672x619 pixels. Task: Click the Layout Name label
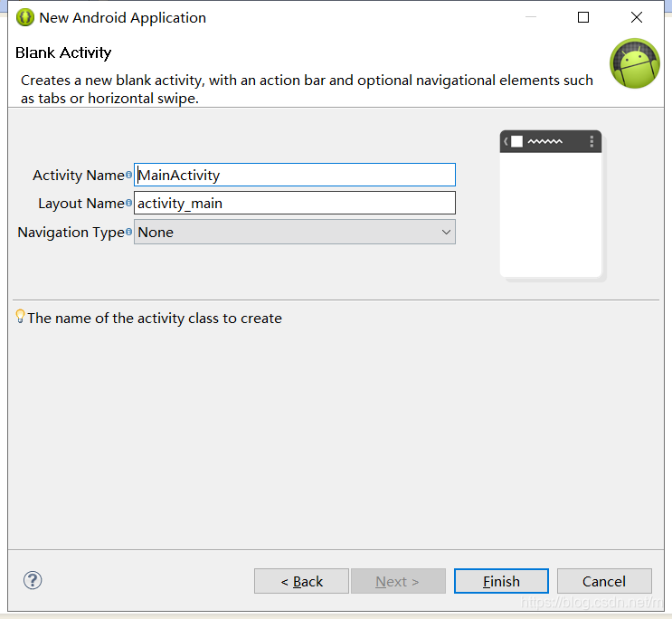click(81, 204)
